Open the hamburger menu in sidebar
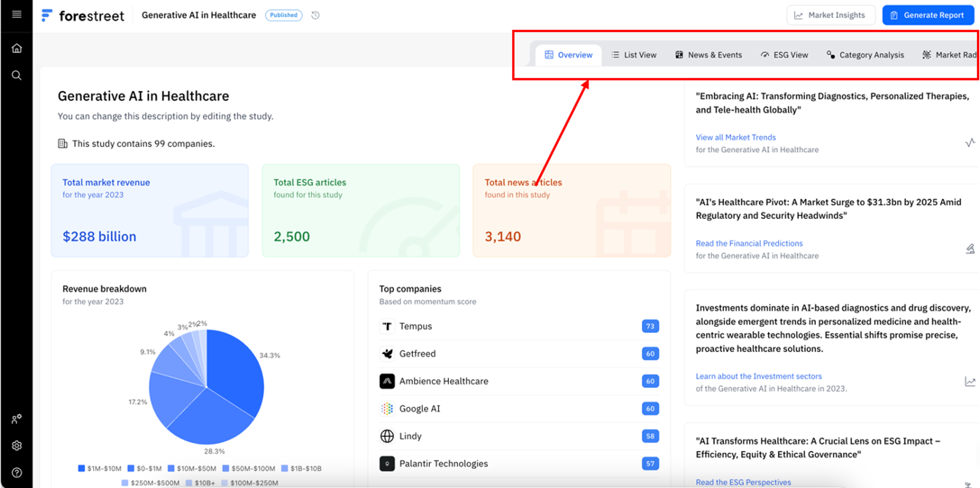980x488 pixels. coord(16,14)
